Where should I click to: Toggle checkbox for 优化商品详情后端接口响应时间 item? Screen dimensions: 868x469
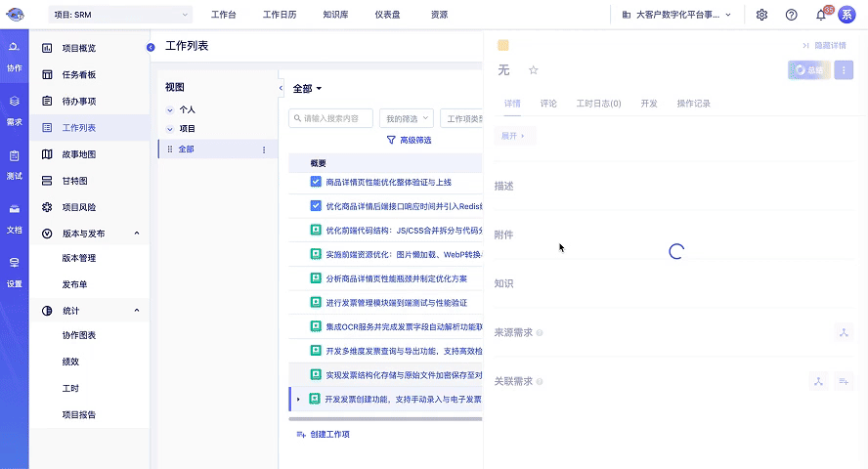(316, 206)
